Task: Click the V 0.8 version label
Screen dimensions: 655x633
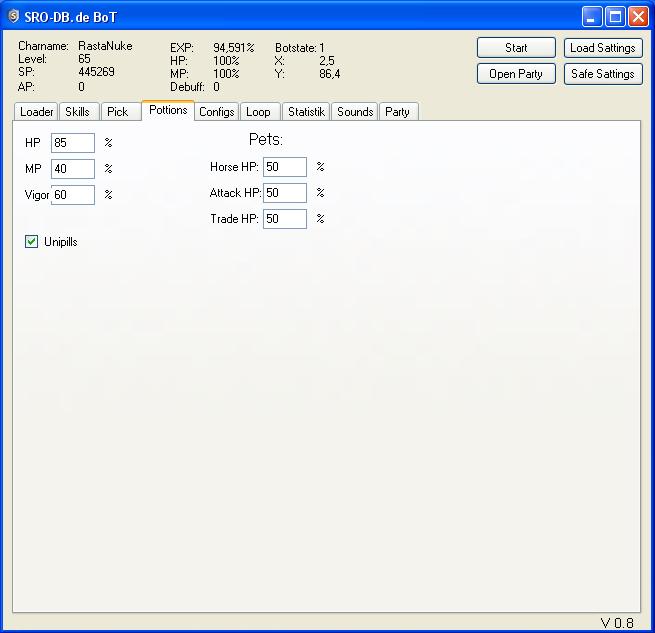Action: pos(617,623)
